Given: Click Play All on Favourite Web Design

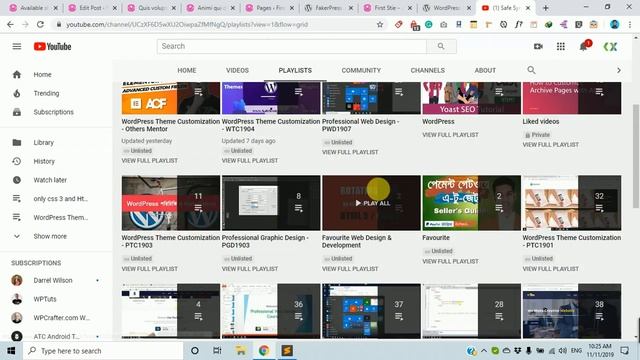Looking at the screenshot, I should [x=372, y=203].
